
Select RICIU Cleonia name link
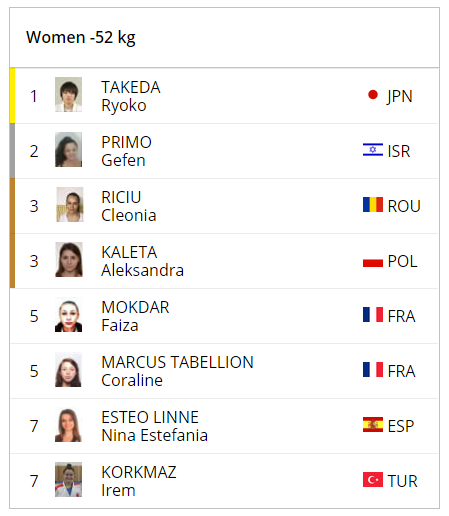pyautogui.click(x=129, y=206)
